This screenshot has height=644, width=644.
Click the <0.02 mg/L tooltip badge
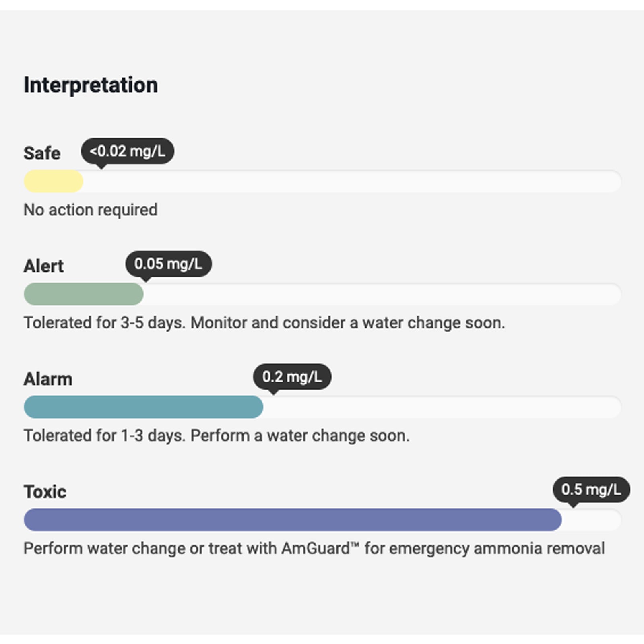(x=128, y=151)
